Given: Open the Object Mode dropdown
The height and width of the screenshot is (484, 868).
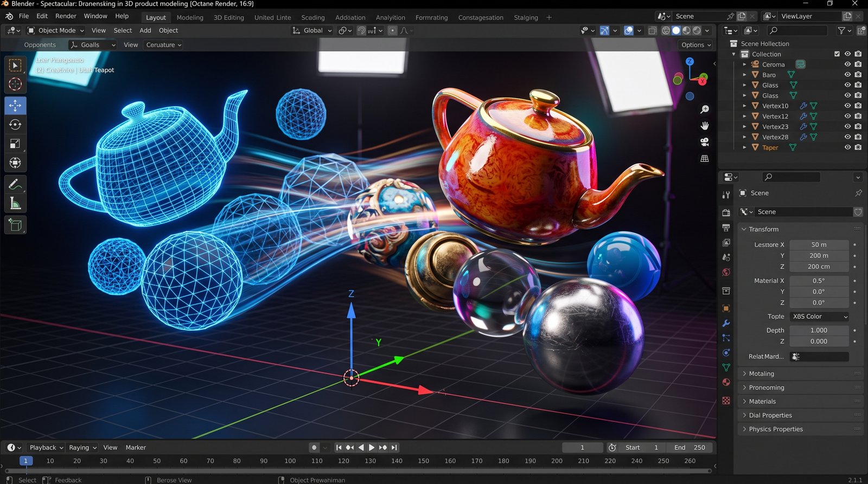Looking at the screenshot, I should click(56, 30).
